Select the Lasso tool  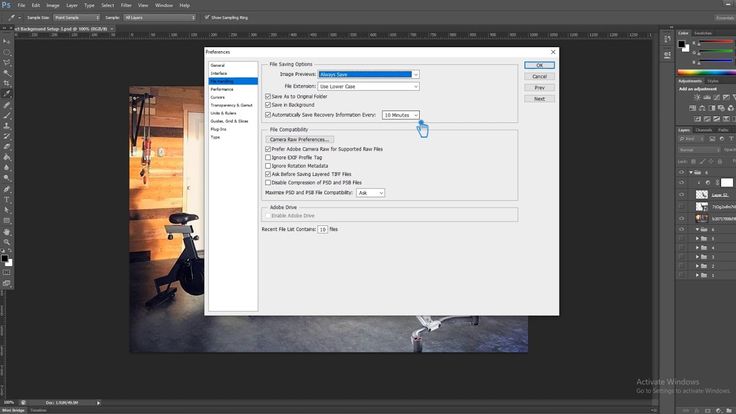7,61
